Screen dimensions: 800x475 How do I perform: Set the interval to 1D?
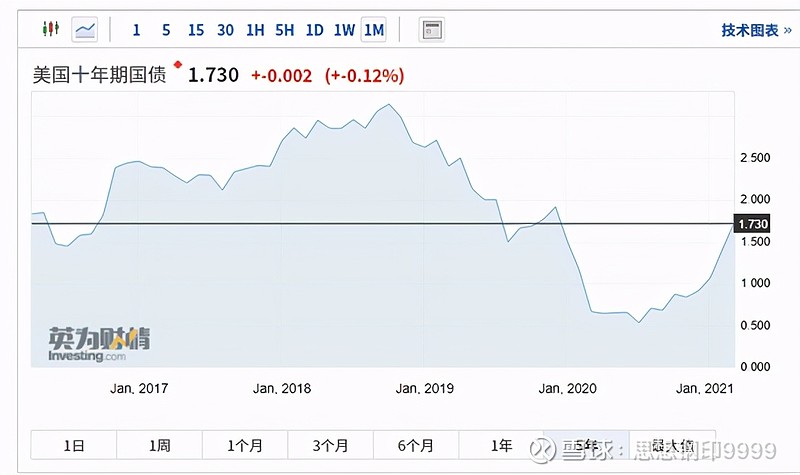pyautogui.click(x=314, y=30)
